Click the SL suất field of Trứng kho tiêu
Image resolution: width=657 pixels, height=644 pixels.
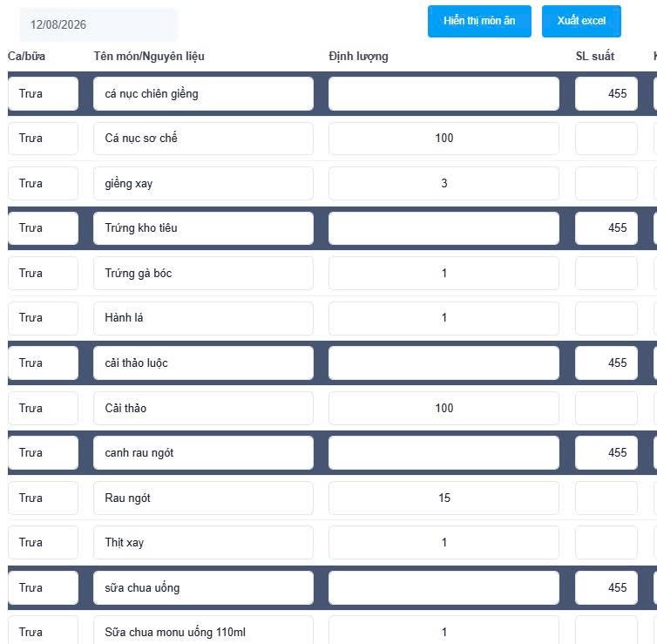point(606,228)
